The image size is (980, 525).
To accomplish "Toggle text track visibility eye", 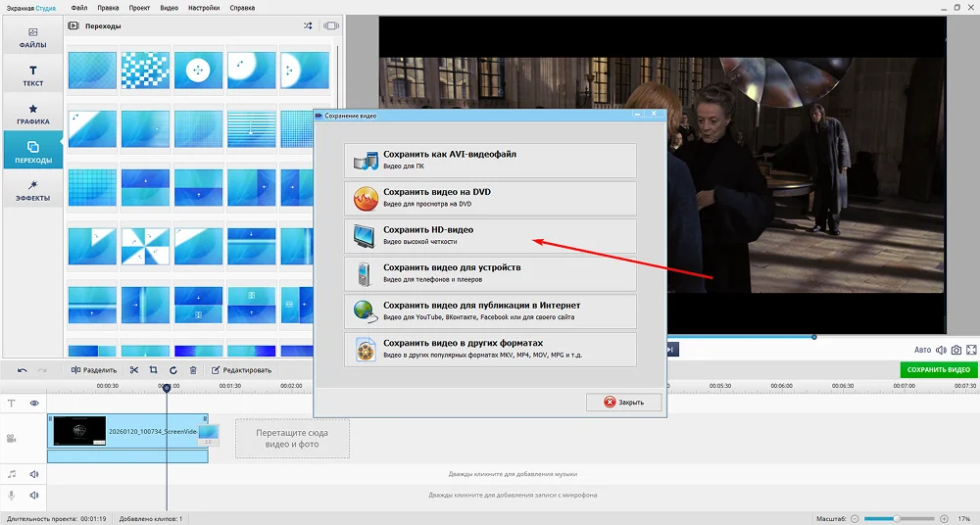I will tap(34, 404).
